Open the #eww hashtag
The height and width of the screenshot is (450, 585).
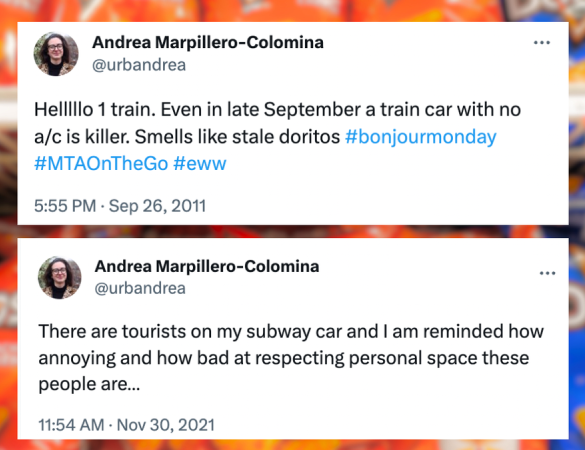coord(200,163)
